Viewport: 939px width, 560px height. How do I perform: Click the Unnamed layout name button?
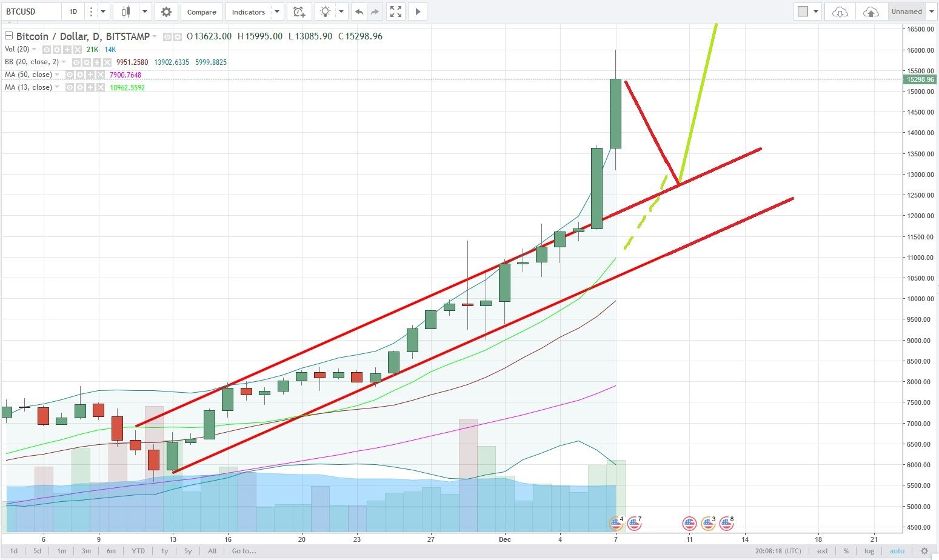click(907, 12)
